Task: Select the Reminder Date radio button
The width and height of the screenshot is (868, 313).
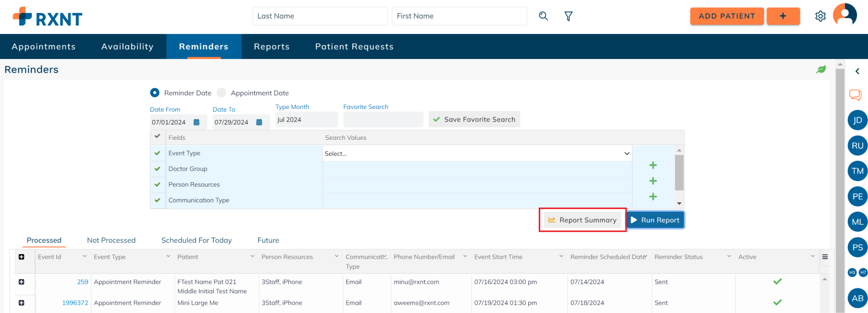Action: tap(155, 93)
